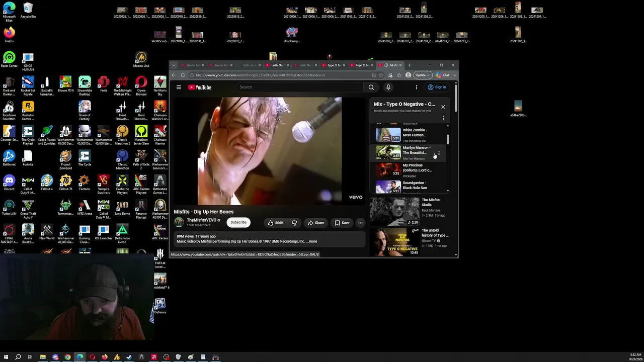
Task: Open the Copilot Chat button in browser
Action: [443, 75]
